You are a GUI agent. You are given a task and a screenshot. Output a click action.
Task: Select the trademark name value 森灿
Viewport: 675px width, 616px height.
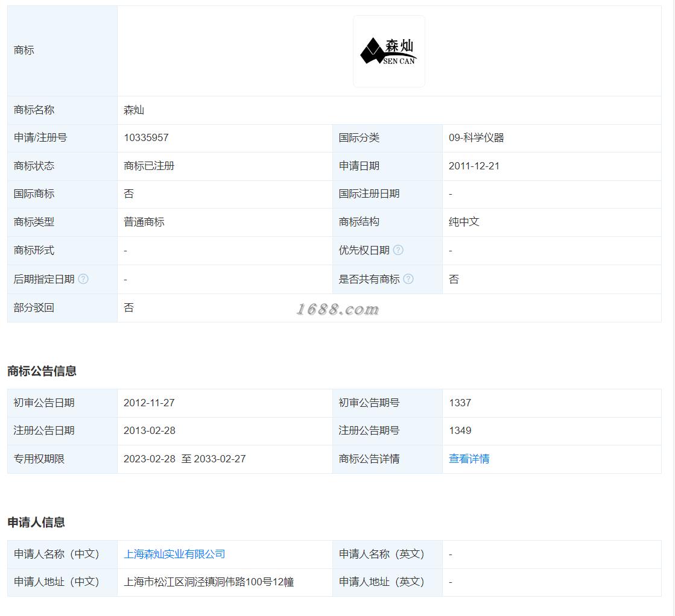[134, 110]
